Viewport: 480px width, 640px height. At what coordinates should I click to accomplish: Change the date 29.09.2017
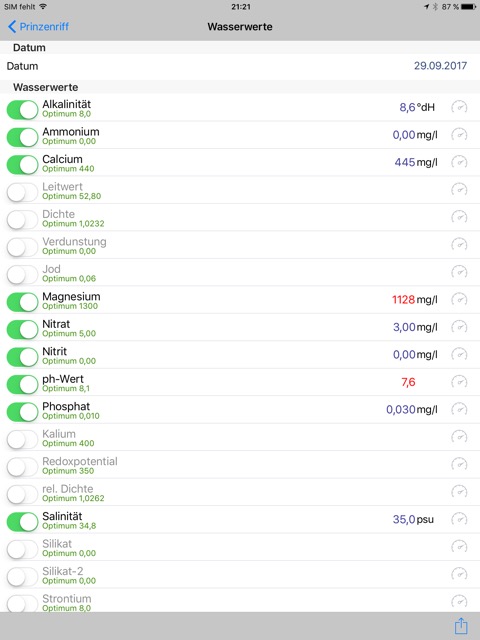pos(440,66)
